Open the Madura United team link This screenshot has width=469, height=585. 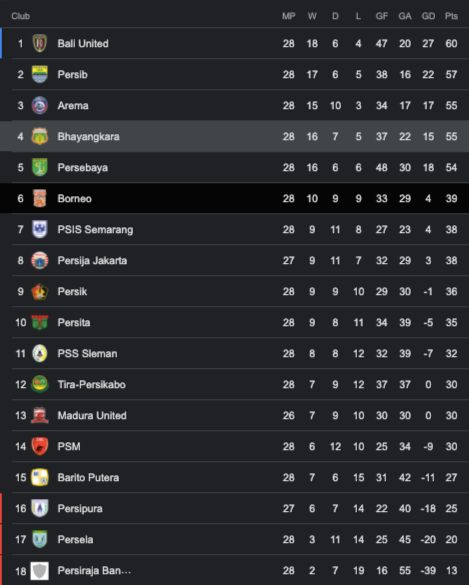pos(92,415)
